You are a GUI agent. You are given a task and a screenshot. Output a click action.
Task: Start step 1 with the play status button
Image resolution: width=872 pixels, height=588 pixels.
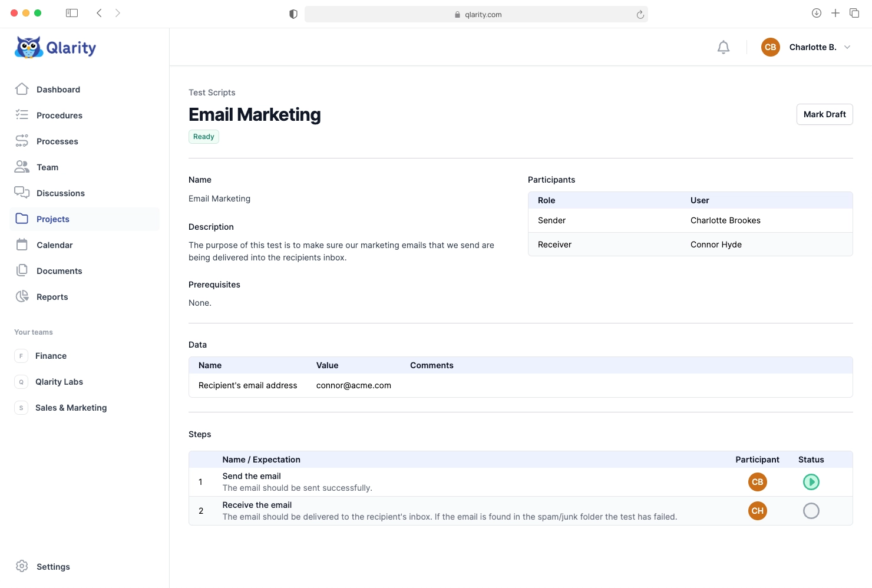click(811, 482)
